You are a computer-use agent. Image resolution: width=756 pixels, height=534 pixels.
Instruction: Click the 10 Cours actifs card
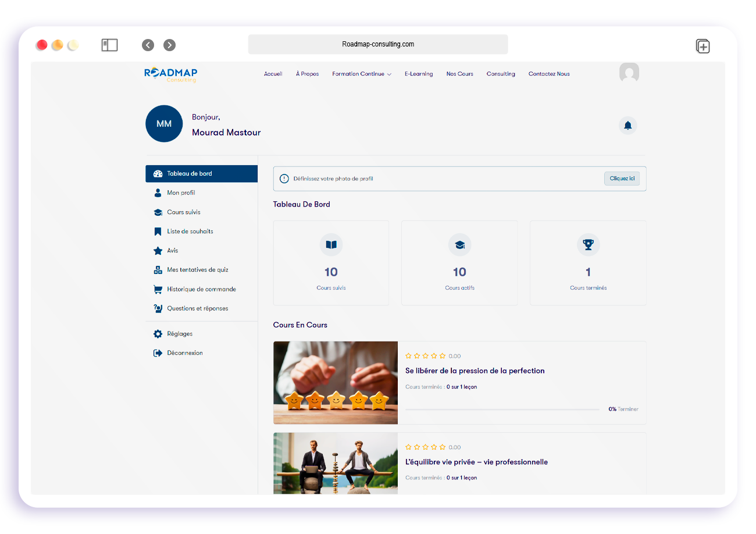pos(459,263)
